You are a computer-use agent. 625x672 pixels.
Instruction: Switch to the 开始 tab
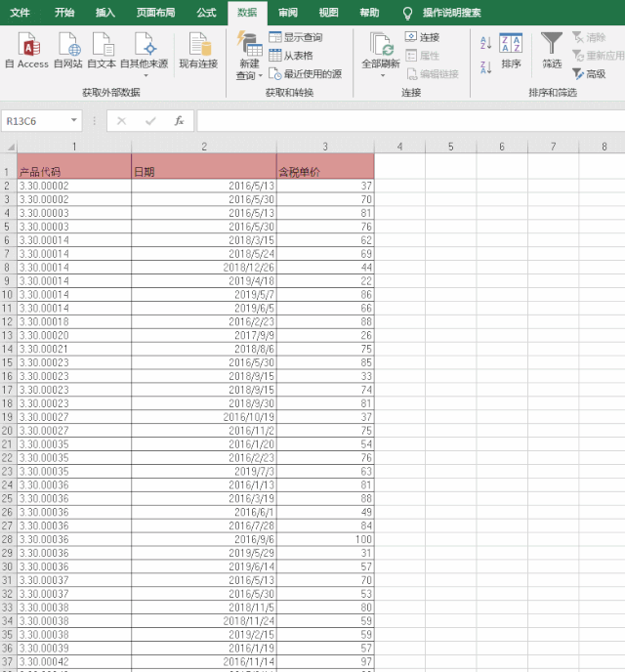64,13
